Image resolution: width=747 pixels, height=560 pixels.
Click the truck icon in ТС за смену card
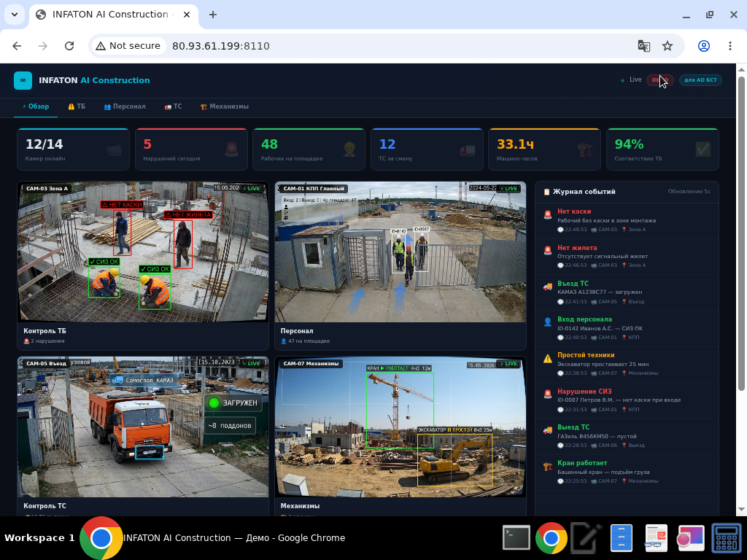[468, 150]
